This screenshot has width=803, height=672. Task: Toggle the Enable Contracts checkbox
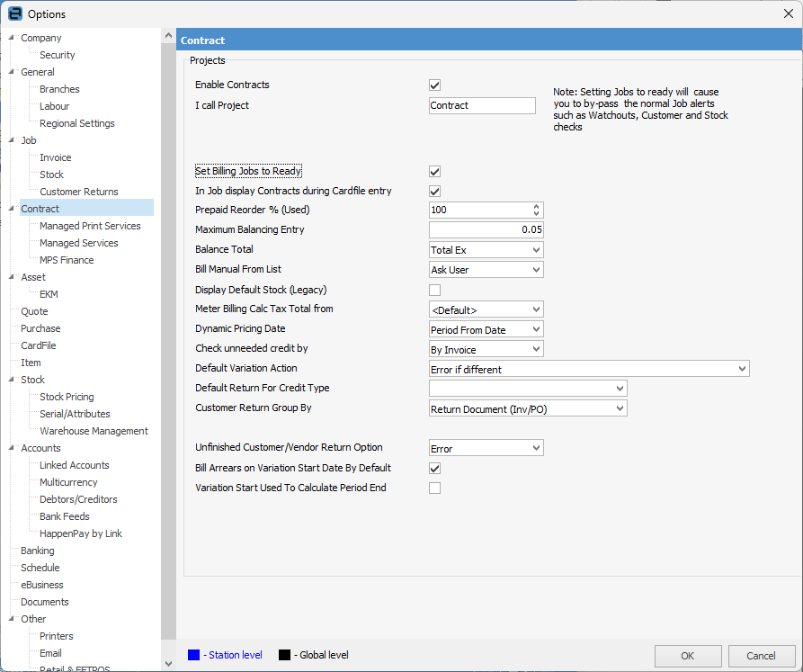435,85
